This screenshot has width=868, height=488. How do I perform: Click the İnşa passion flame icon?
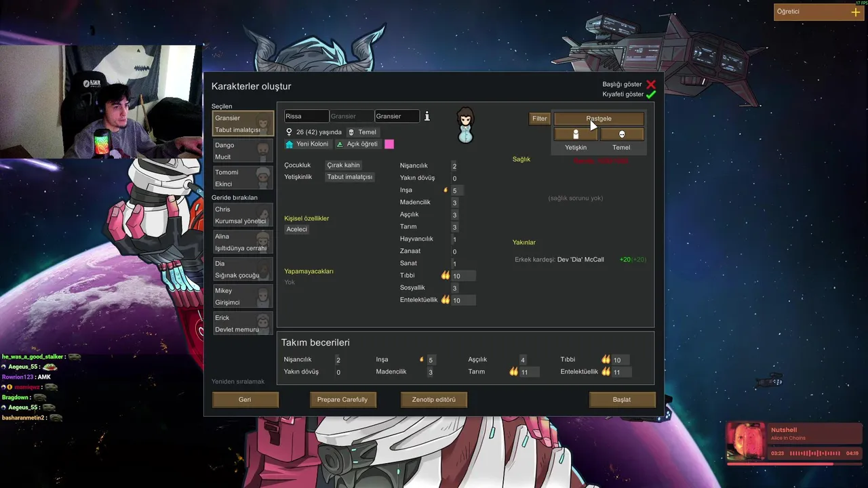[x=446, y=190]
